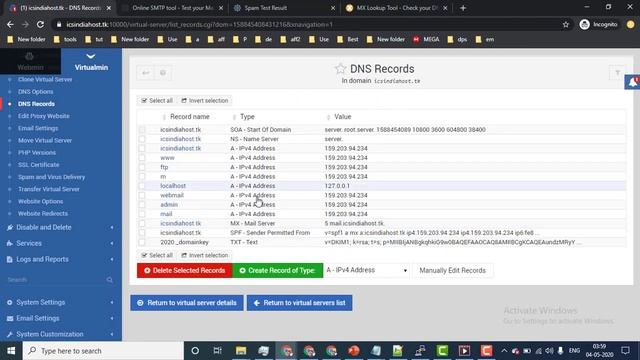Expand the Email Settings section at sidebar bottom
The image size is (640, 360).
(61, 318)
